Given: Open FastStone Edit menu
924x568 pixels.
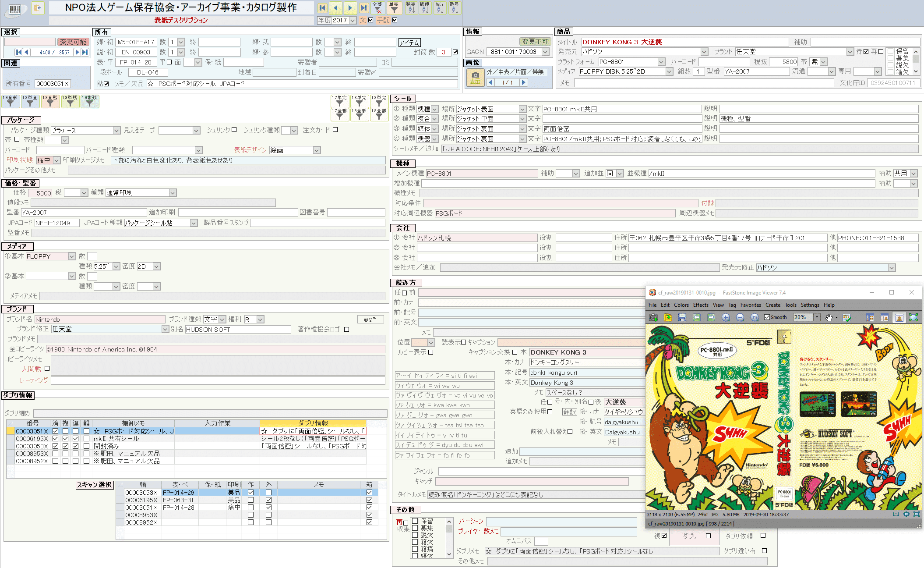Looking at the screenshot, I should tap(665, 305).
